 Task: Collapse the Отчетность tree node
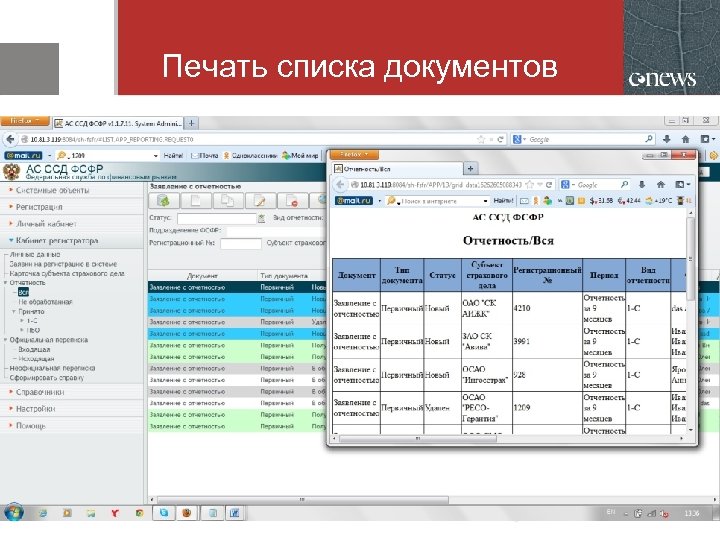tap(6, 282)
